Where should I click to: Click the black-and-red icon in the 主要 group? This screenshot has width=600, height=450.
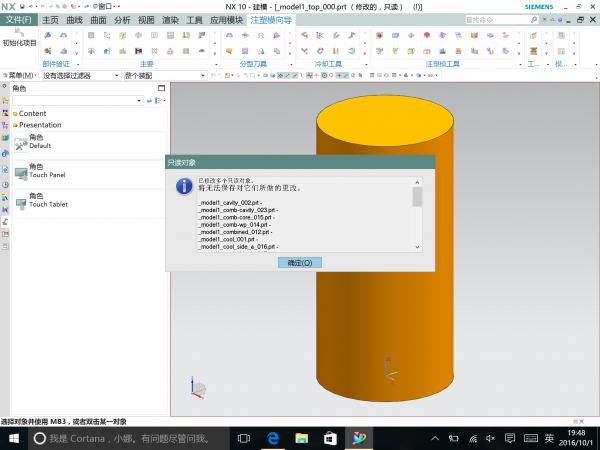[139, 51]
